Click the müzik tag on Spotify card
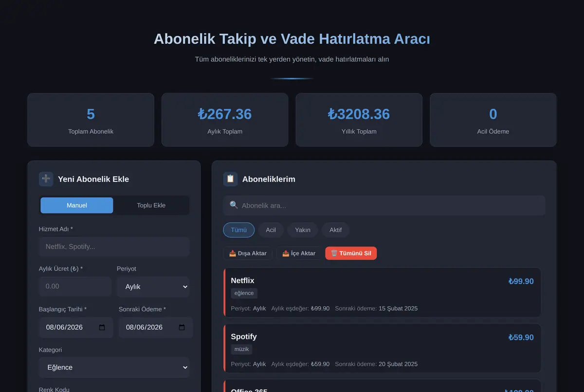This screenshot has width=584, height=392. click(241, 349)
